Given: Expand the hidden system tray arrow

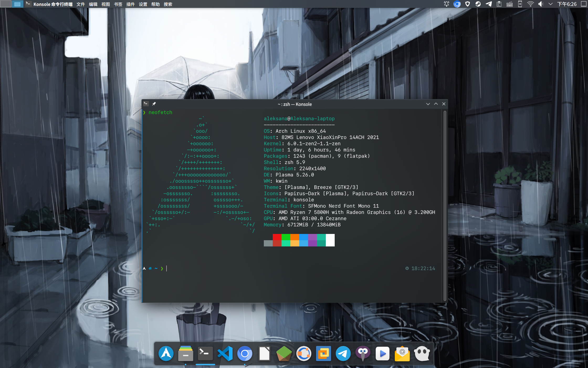Looking at the screenshot, I should [x=551, y=4].
